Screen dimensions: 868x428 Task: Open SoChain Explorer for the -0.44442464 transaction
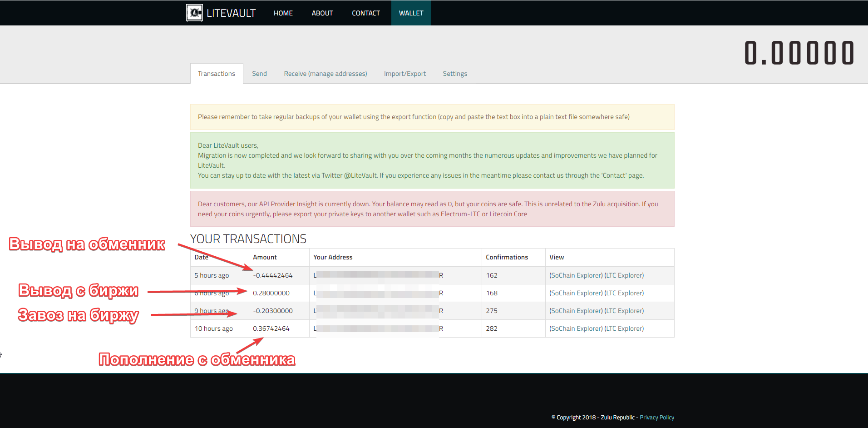tap(576, 275)
